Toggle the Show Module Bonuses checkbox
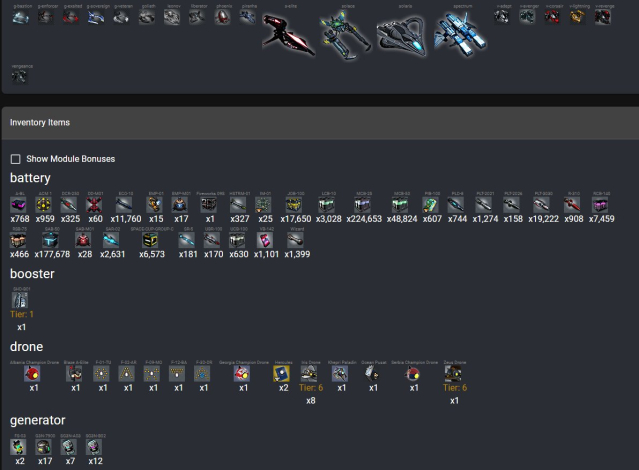639x470 pixels. (x=15, y=159)
